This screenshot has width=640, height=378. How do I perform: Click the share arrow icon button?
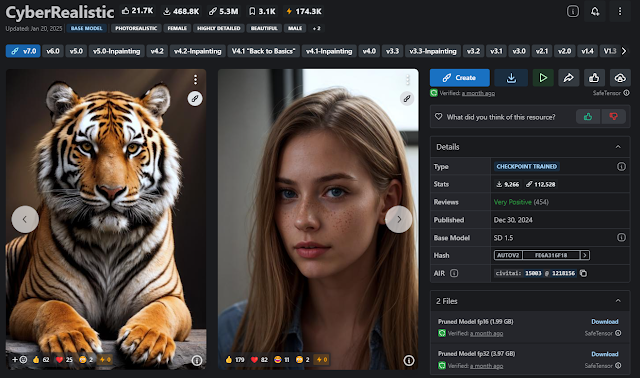click(x=569, y=78)
